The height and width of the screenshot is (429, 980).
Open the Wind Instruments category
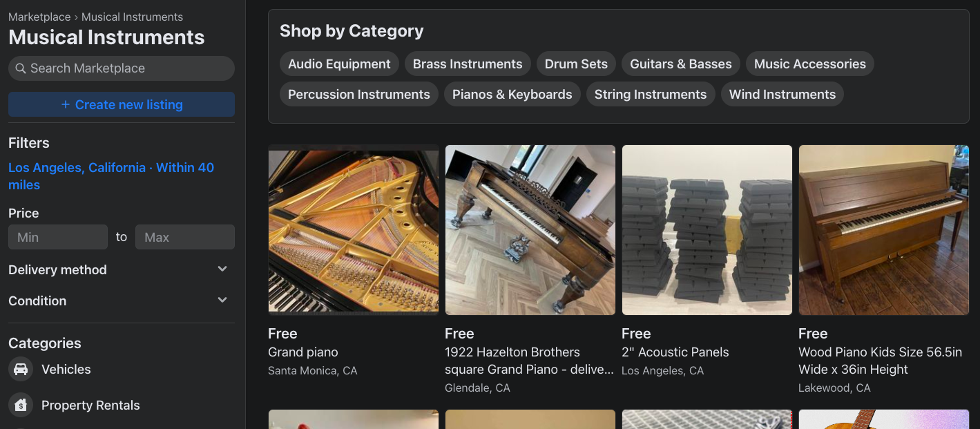tap(782, 94)
